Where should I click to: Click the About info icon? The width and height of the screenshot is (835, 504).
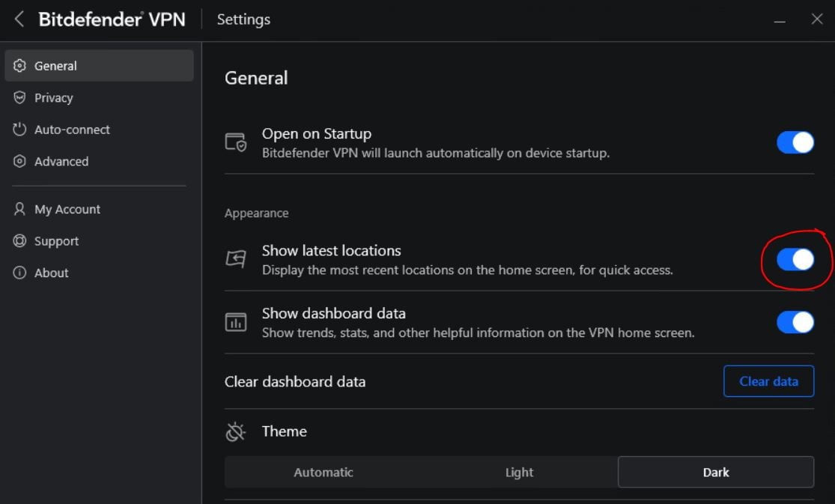click(20, 273)
